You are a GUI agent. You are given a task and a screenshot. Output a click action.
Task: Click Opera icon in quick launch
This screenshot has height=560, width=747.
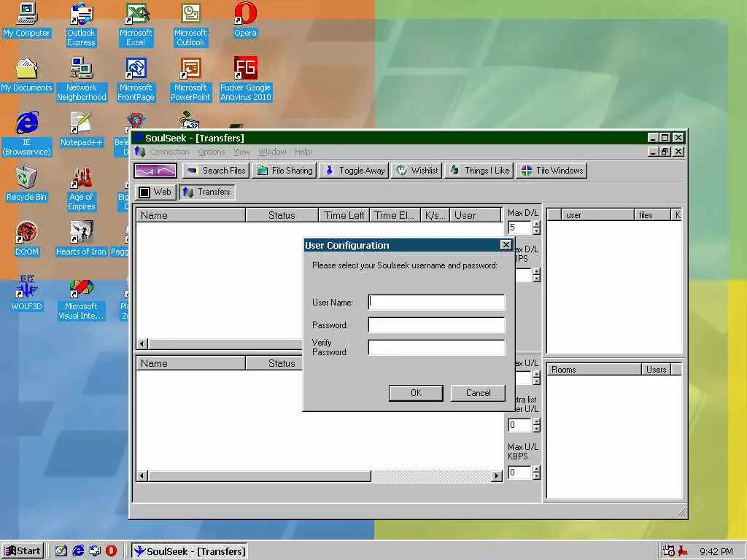[111, 551]
